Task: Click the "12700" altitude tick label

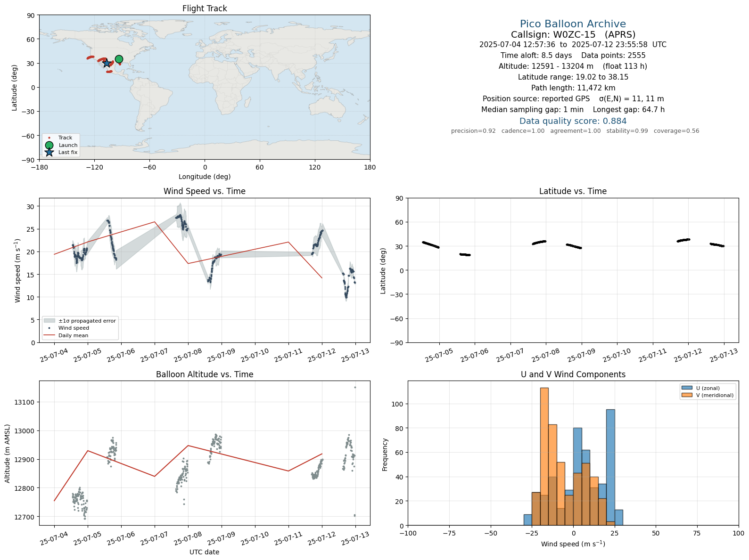Action: click(25, 517)
